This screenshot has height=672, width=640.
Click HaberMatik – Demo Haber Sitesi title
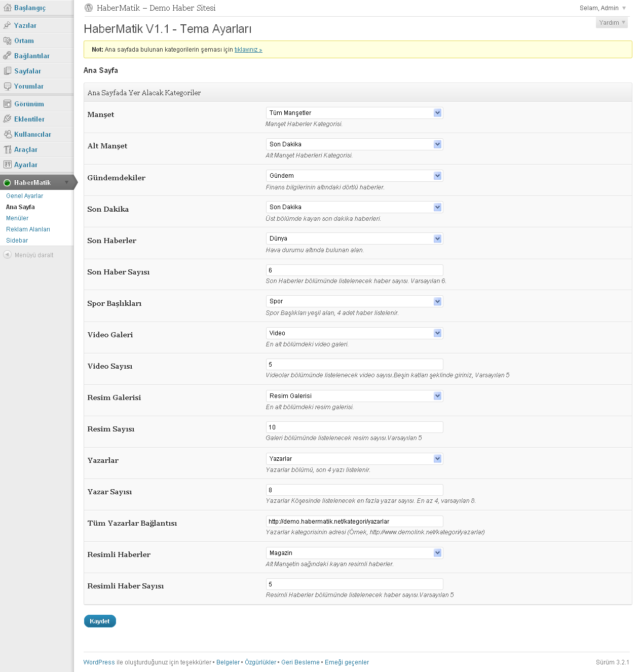pyautogui.click(x=156, y=8)
